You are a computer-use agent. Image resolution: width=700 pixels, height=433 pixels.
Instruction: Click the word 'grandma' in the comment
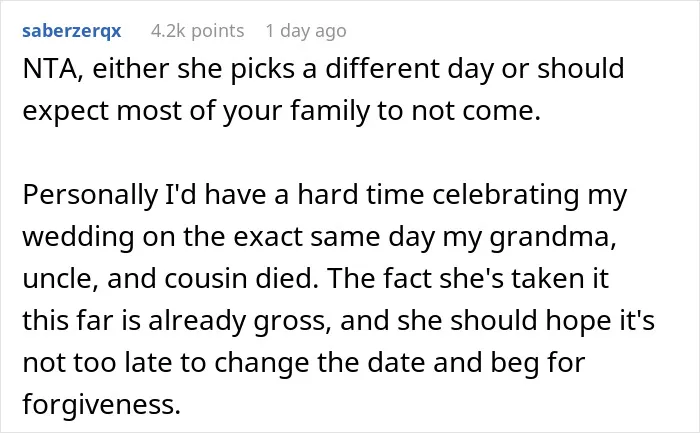pos(553,237)
